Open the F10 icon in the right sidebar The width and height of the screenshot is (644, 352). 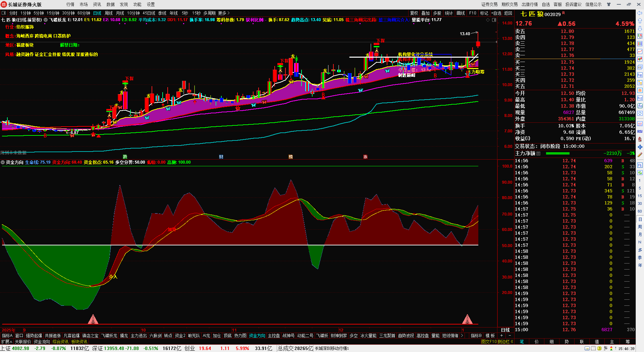pyautogui.click(x=640, y=75)
